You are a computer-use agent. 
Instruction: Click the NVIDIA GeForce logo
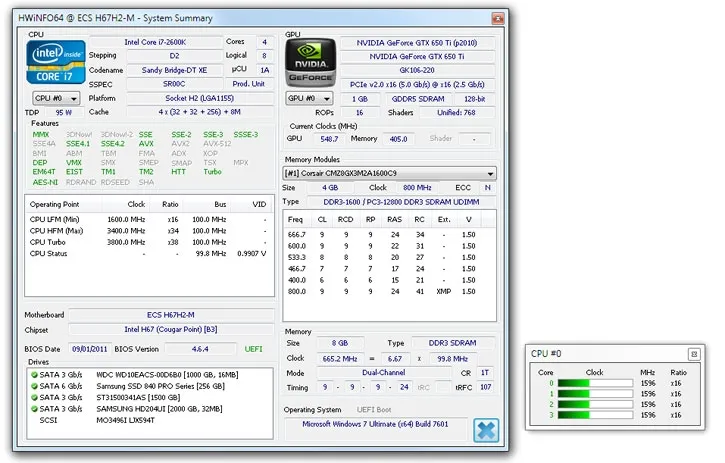(x=309, y=63)
